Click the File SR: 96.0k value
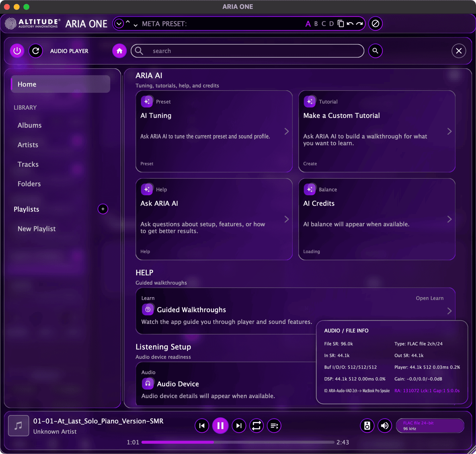The image size is (476, 454). (338, 344)
